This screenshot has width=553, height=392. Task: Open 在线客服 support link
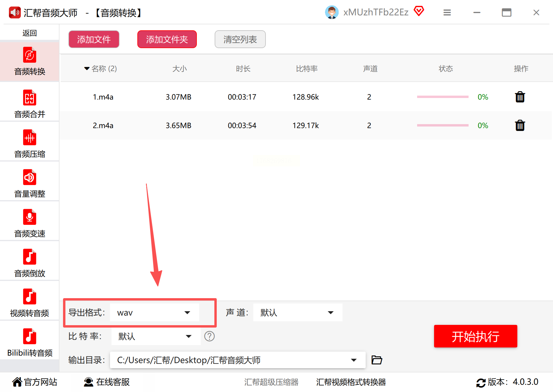107,382
